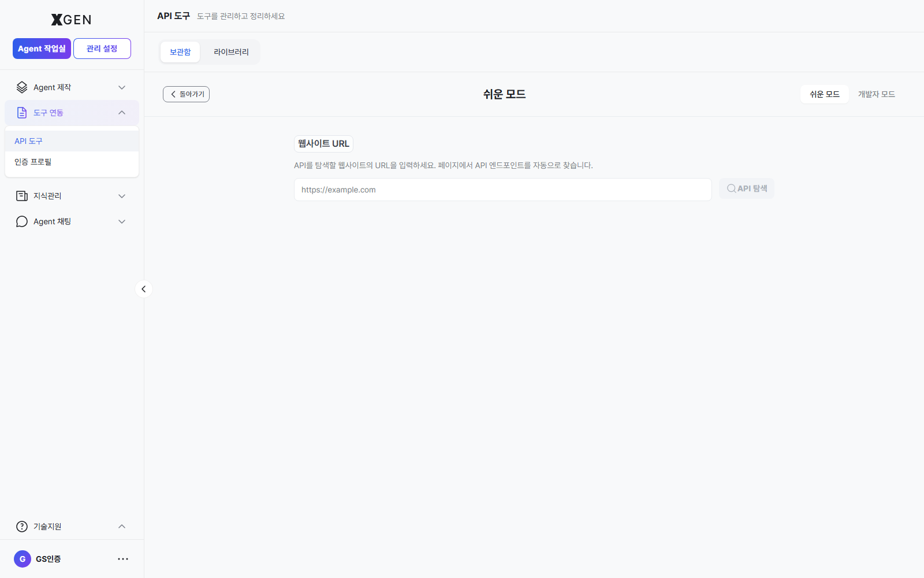The width and height of the screenshot is (924, 578).
Task: Click the Agent 제작 layers icon
Action: (x=22, y=87)
